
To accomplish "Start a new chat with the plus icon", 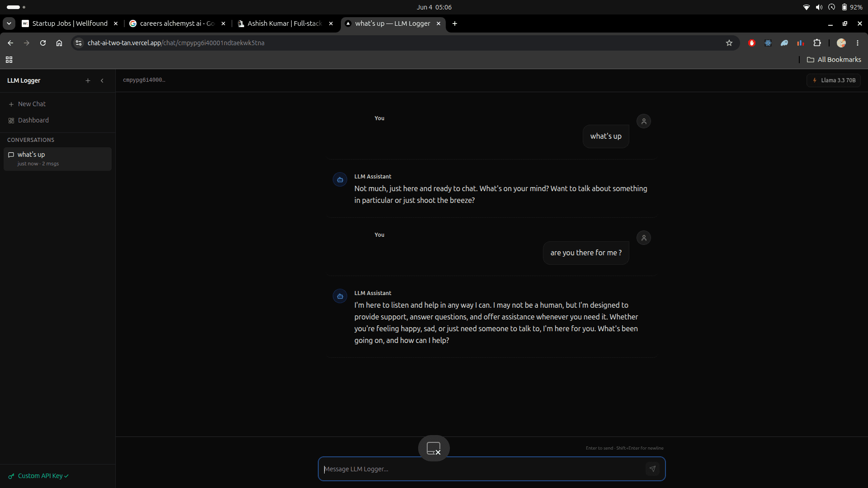I will 88,80.
